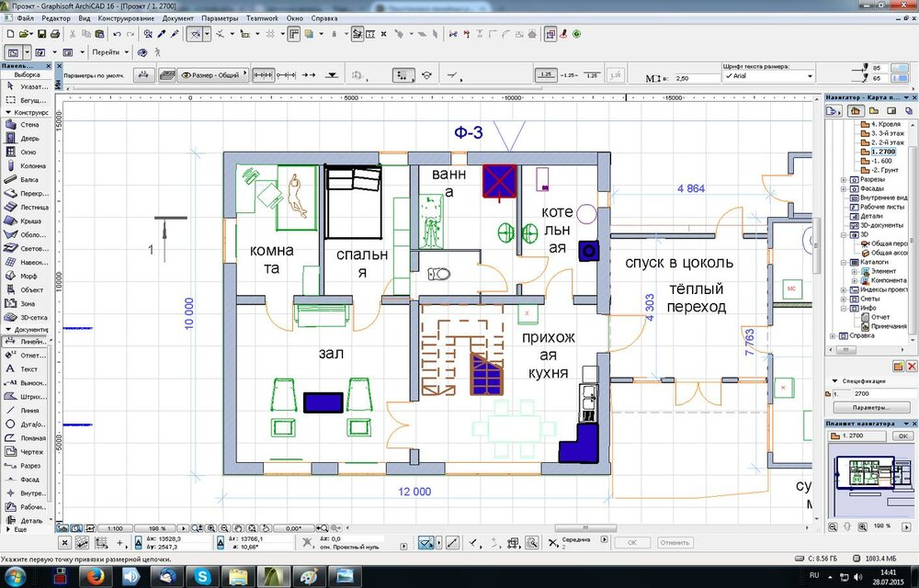Select the Указатель arrow tool
The height and width of the screenshot is (588, 919).
28,86
